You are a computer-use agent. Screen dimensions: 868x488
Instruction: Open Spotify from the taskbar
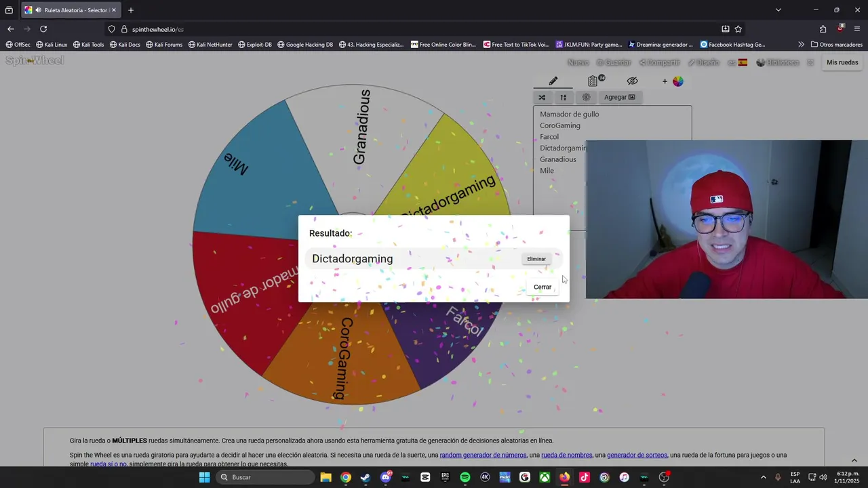(465, 477)
